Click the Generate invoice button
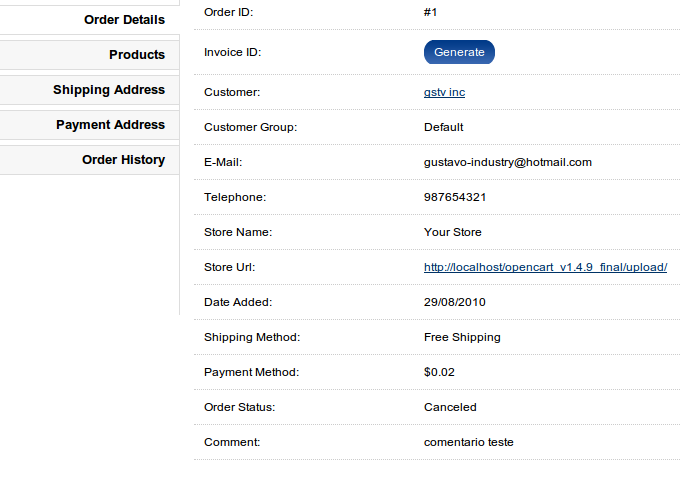This screenshot has width=681, height=482. tap(459, 52)
